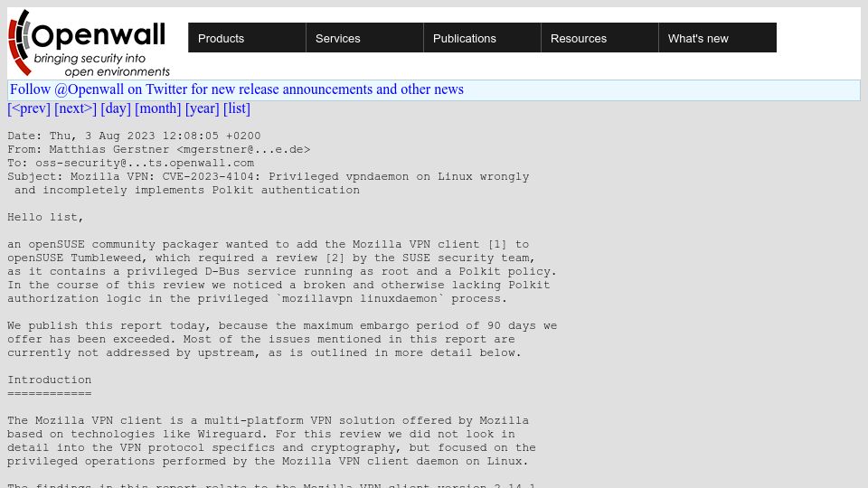Go to the [<prev] message

[x=29, y=108]
